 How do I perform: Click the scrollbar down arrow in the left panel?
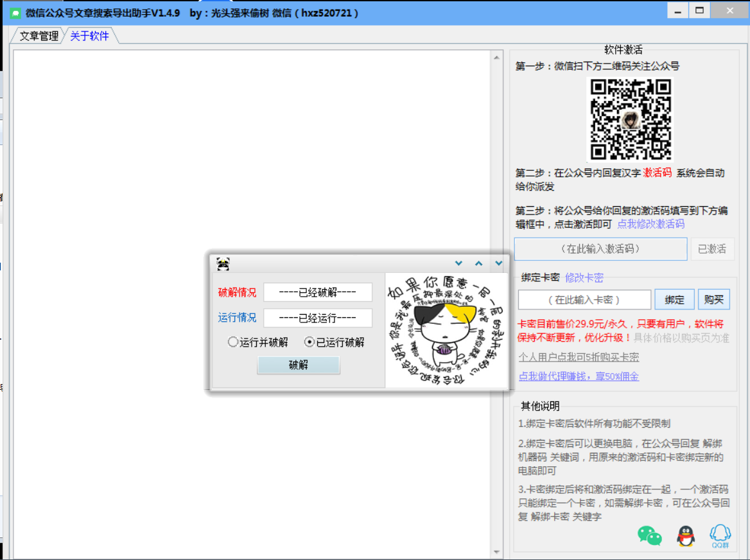click(496, 552)
